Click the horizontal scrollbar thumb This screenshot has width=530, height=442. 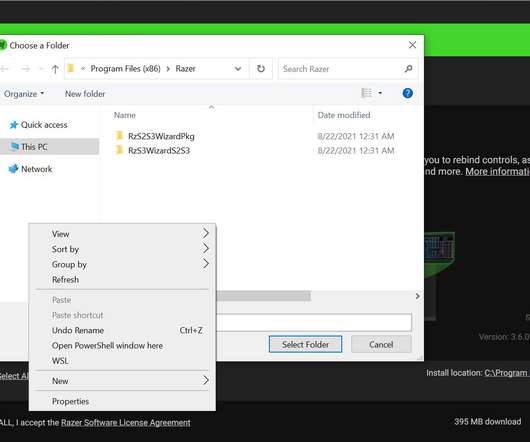[263, 296]
